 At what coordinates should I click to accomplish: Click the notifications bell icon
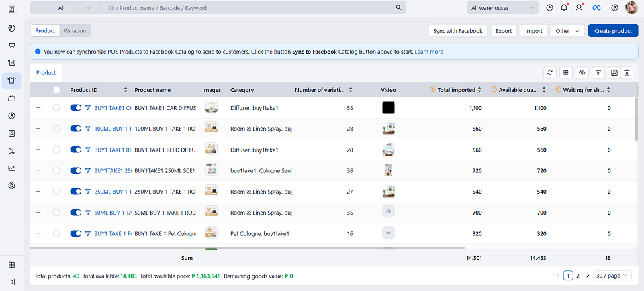coord(564,8)
